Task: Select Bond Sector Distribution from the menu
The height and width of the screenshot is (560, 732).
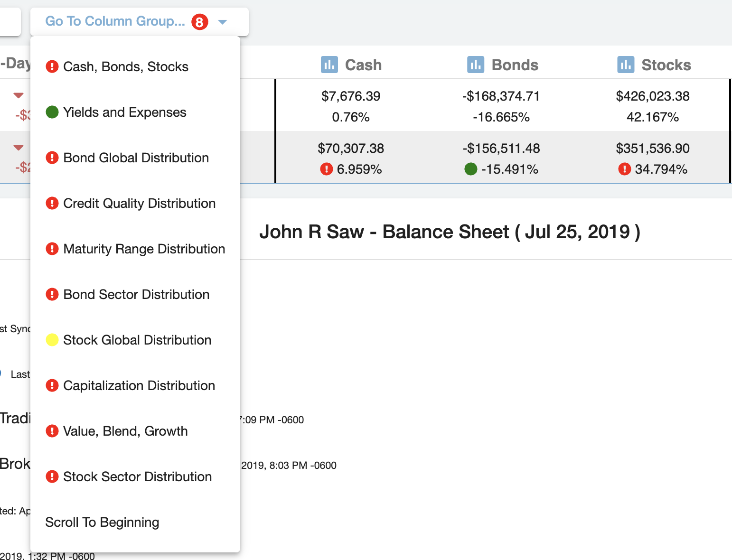Action: coord(136,294)
